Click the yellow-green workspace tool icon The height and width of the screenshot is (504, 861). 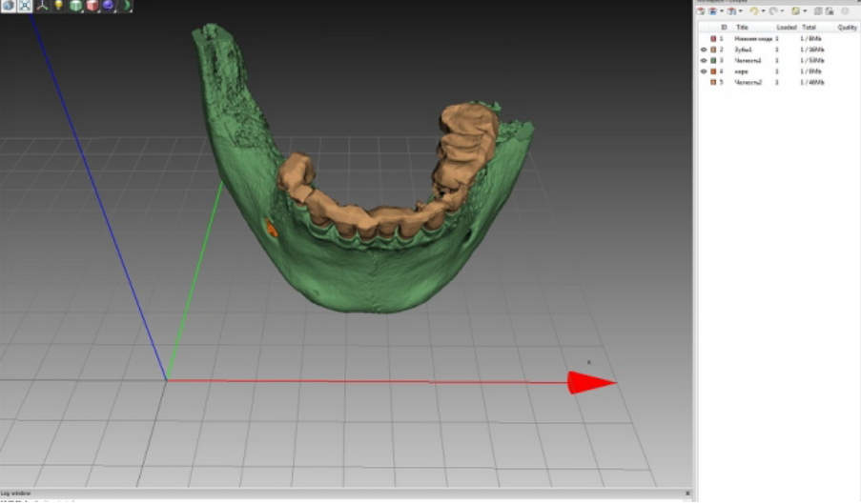[x=795, y=11]
